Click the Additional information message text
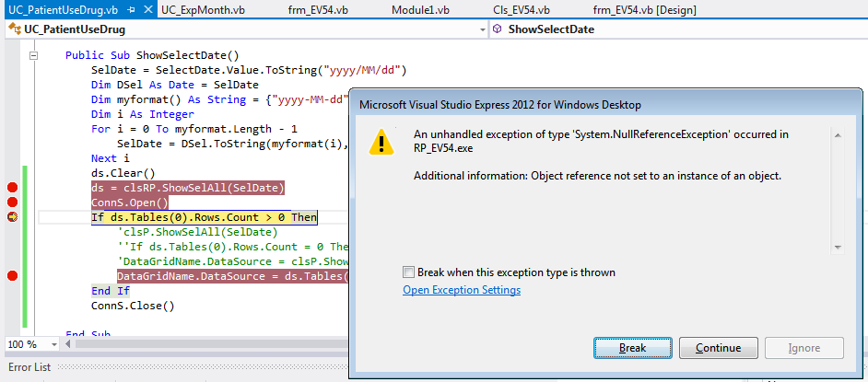 (597, 177)
